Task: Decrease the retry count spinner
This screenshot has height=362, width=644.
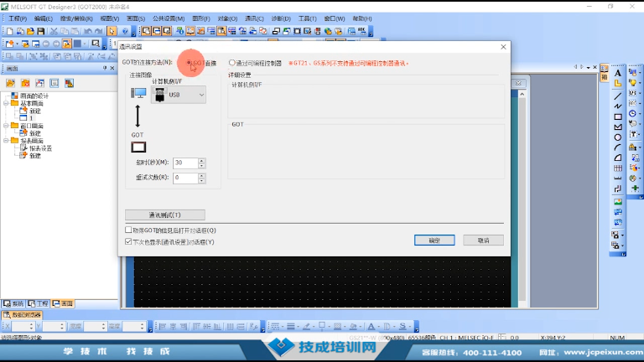Action: tap(201, 181)
